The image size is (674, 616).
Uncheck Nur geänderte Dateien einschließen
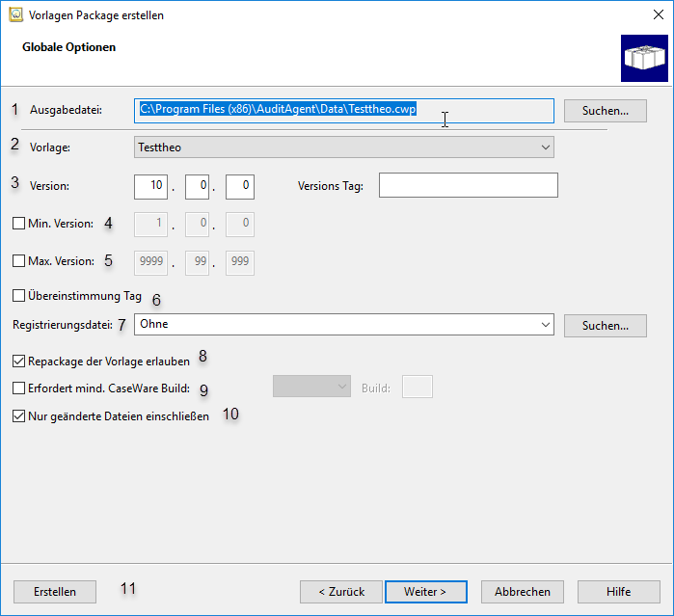coord(19,416)
